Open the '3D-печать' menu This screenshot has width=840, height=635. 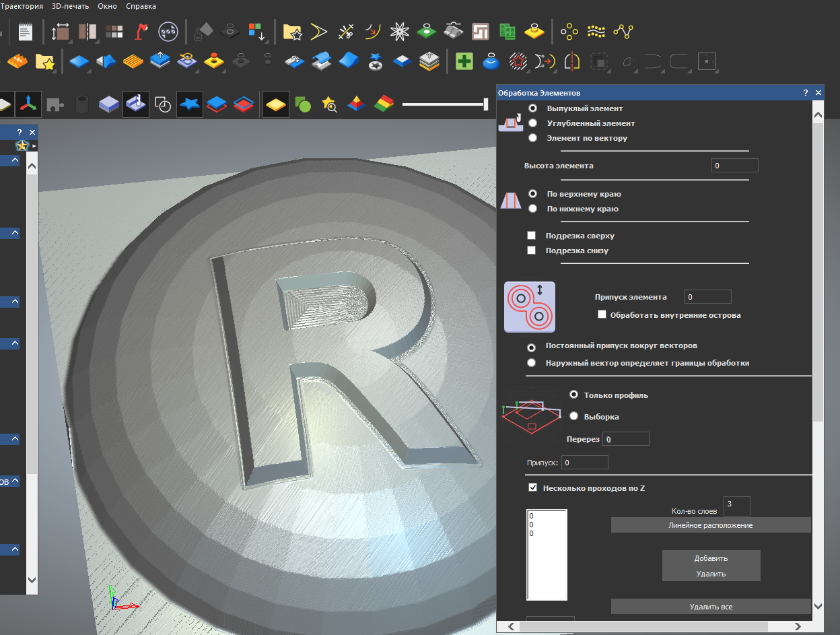71,6
